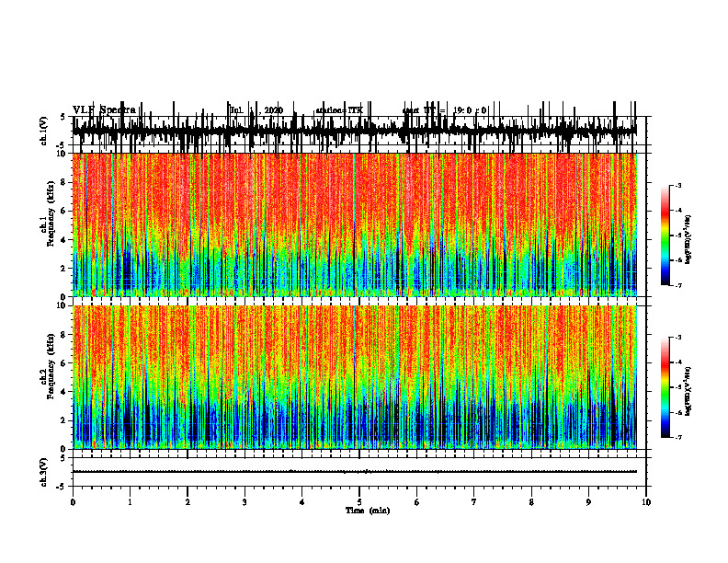Click the '-7' label on ch.2 color bar
The width and height of the screenshot is (728, 563).
point(678,437)
